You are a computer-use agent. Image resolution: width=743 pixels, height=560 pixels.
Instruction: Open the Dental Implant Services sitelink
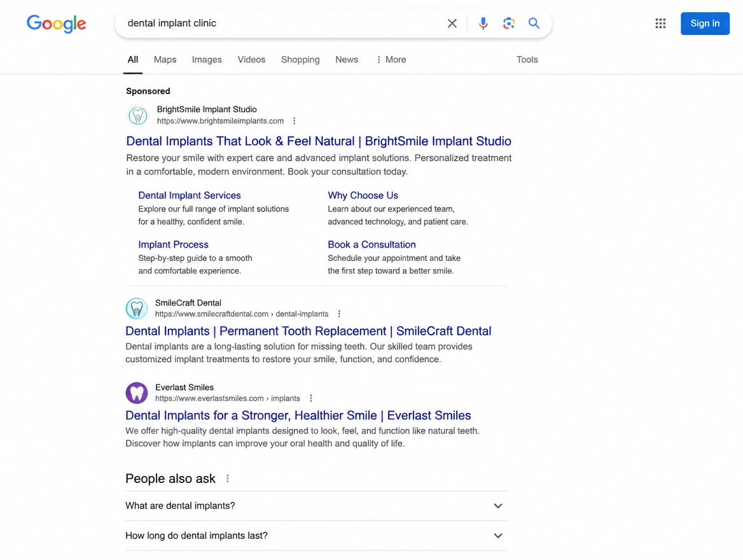coord(190,195)
